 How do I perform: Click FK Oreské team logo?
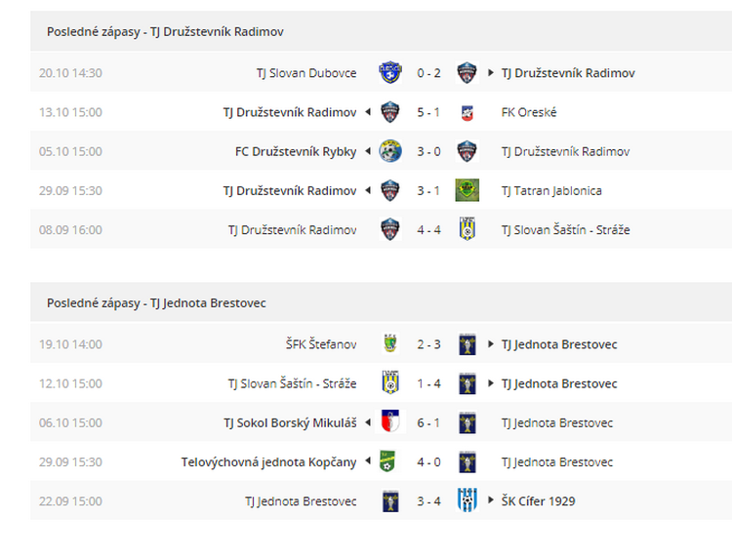[x=468, y=112]
